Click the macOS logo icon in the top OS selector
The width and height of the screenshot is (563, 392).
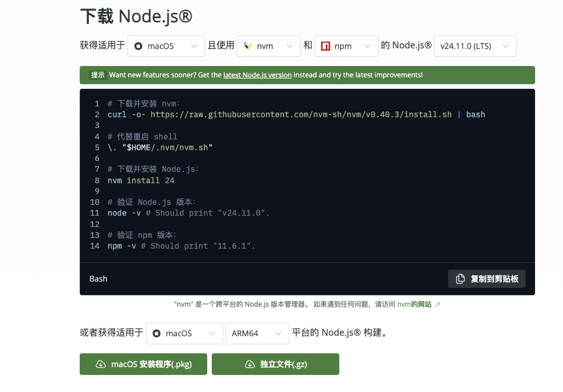pos(138,46)
